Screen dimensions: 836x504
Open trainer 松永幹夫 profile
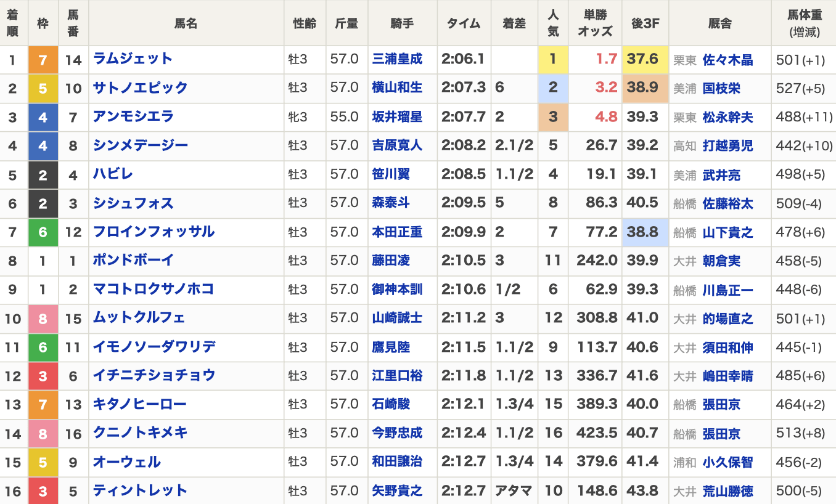tap(728, 118)
